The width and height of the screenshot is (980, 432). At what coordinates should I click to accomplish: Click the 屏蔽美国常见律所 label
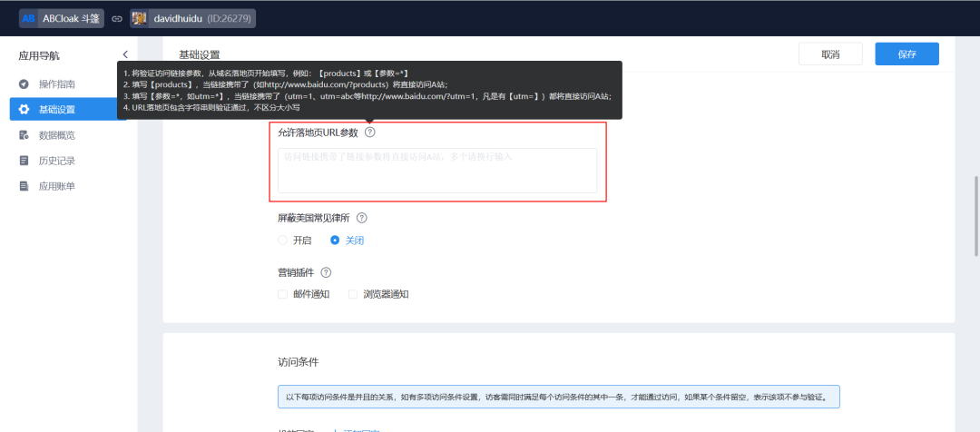coord(314,218)
